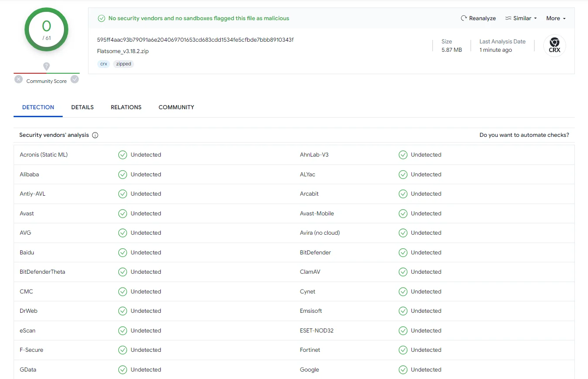Click the community score positive vote icon

75,79
